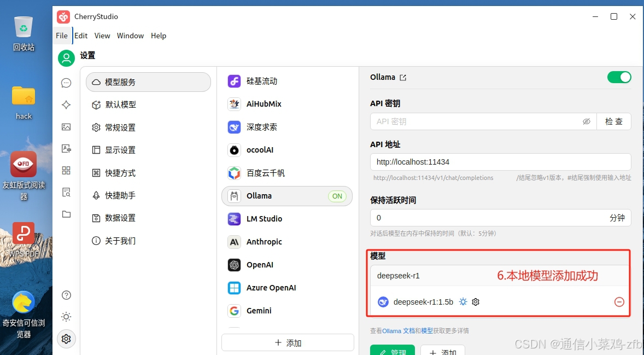
Task: Open the Edit menu
Action: pyautogui.click(x=81, y=36)
